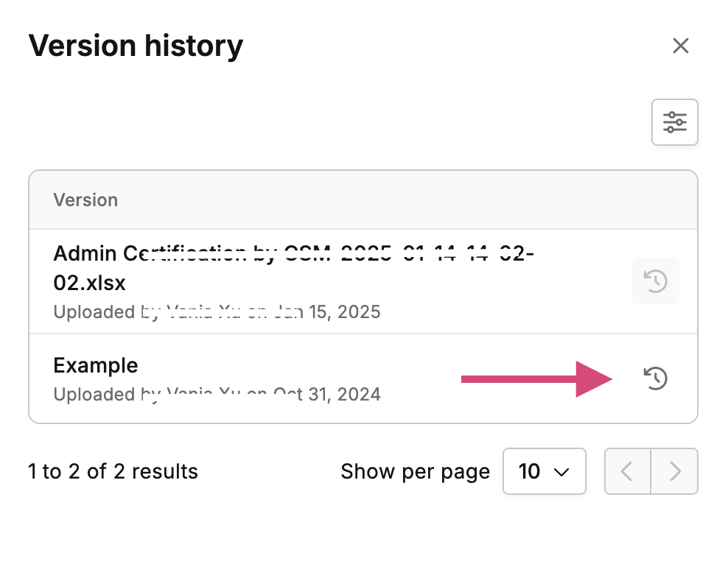Open the Show per page dropdown

[x=544, y=471]
